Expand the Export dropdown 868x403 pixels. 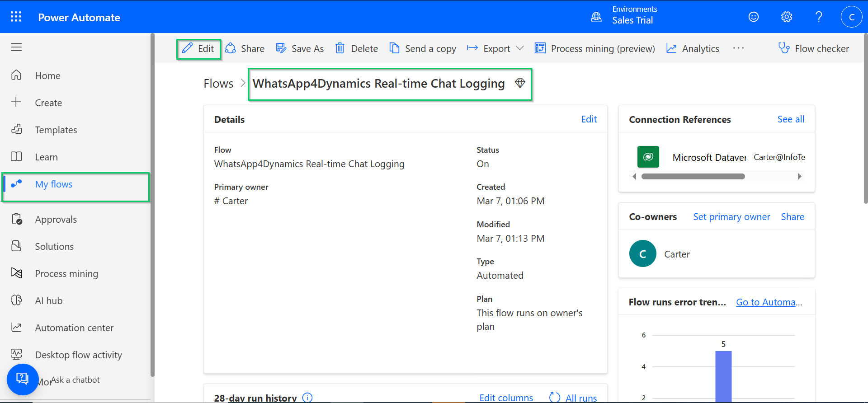tap(520, 48)
